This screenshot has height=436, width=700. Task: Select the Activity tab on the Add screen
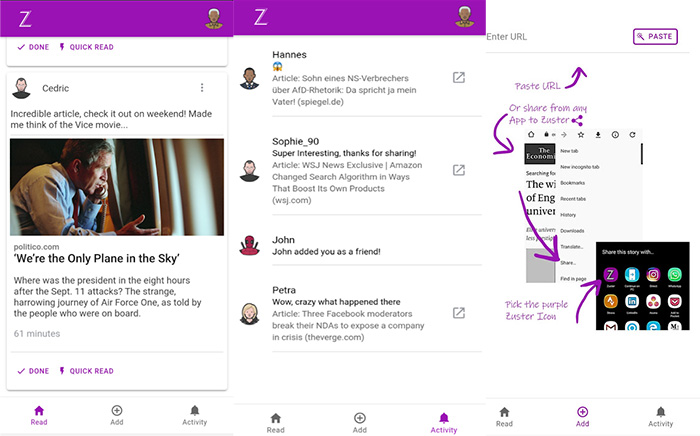(661, 417)
